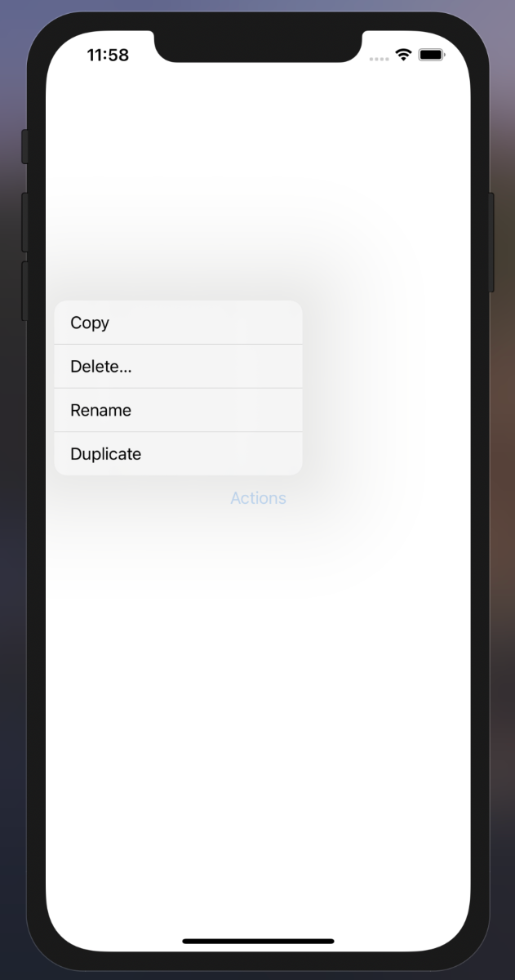Click the Wi-Fi status icon
515x980 pixels.
tap(403, 55)
